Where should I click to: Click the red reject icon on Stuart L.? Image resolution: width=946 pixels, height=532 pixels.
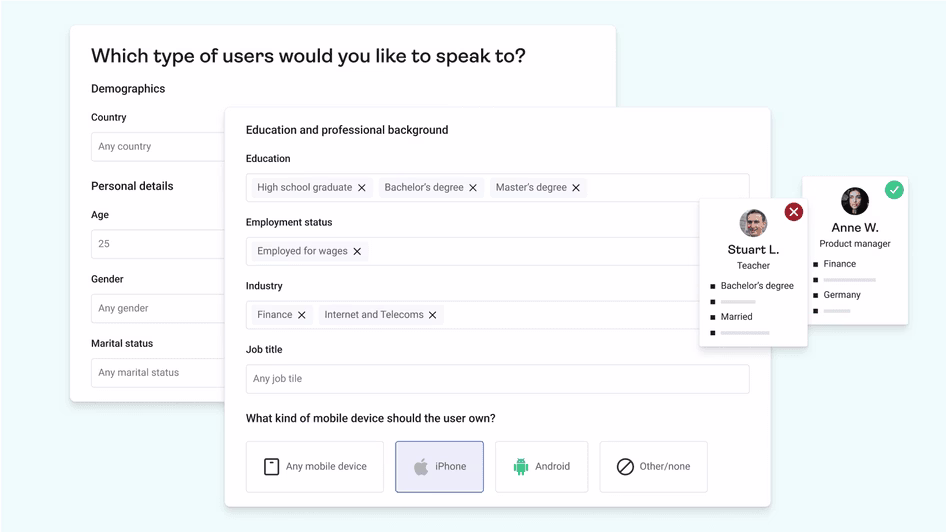tap(793, 212)
